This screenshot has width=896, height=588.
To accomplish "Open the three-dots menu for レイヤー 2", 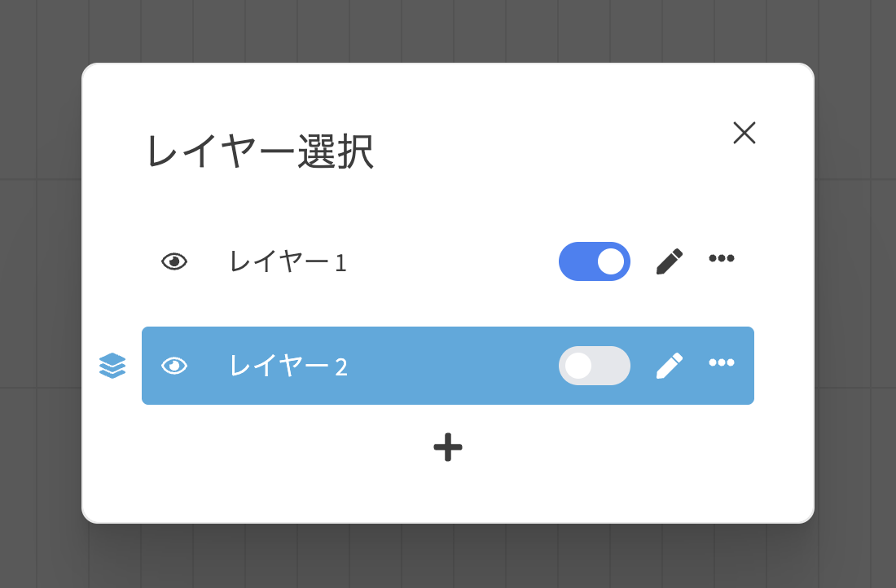I will coord(721,362).
